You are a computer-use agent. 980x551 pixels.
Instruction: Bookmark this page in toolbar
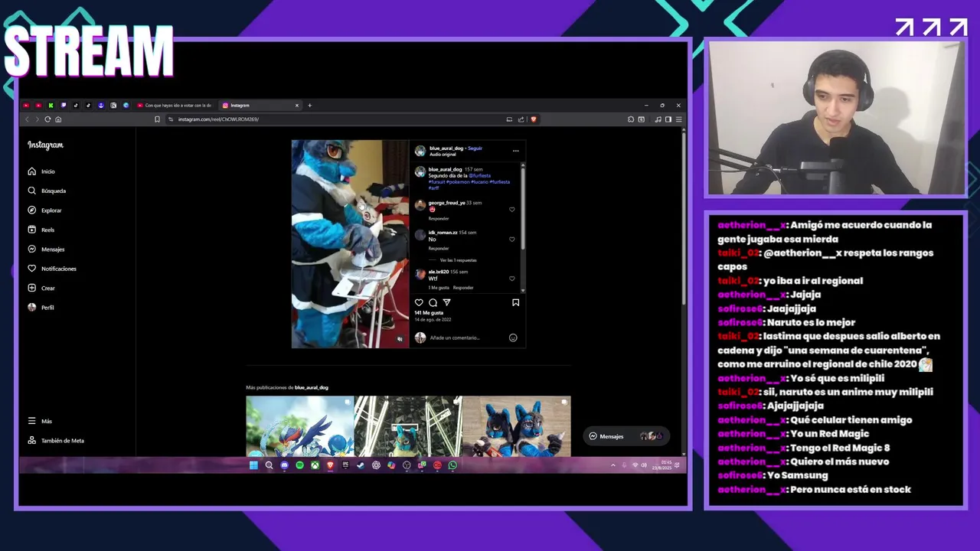pos(157,119)
